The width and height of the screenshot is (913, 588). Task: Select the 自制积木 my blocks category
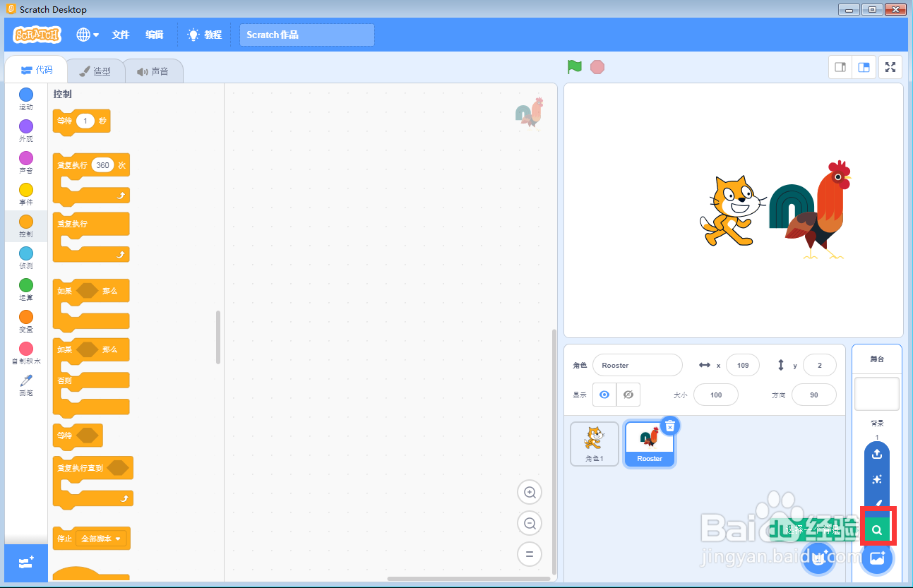[x=26, y=353]
